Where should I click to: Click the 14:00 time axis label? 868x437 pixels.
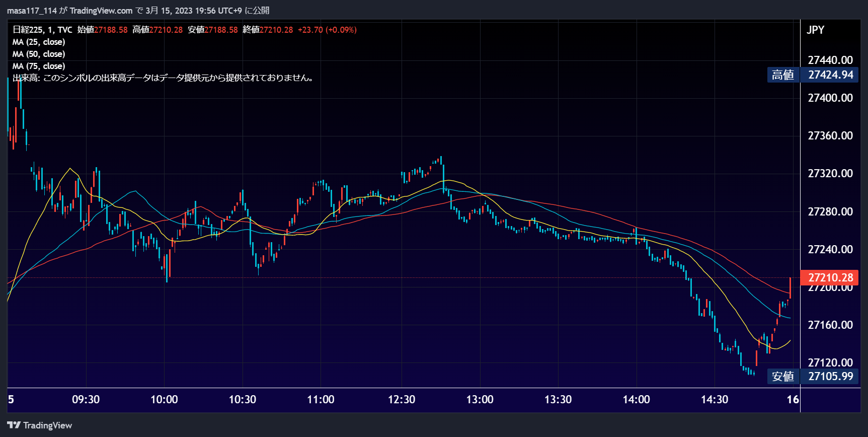click(x=637, y=400)
